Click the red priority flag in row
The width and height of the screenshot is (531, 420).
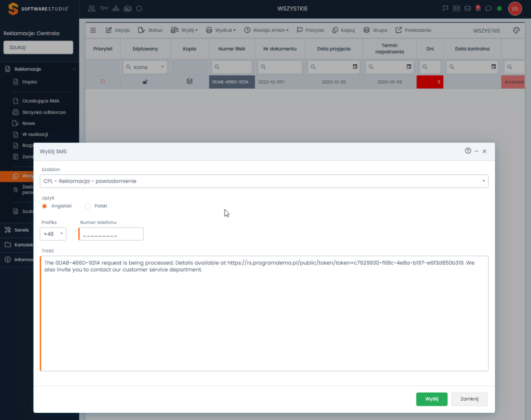103,81
